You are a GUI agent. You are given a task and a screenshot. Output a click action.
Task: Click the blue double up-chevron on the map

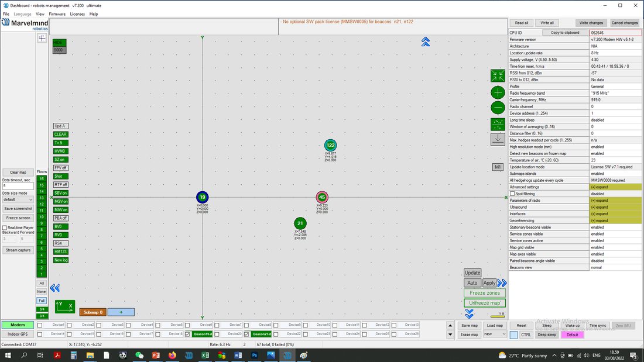(x=426, y=42)
